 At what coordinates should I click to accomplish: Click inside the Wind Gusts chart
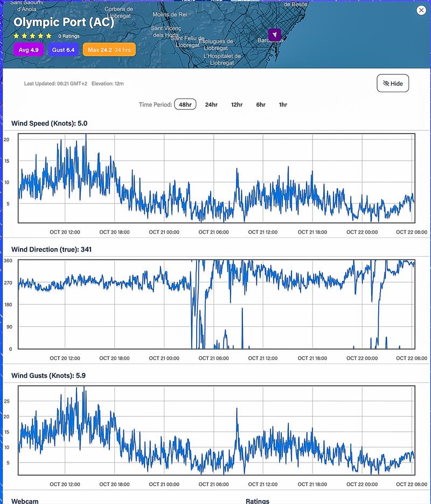coord(217,430)
